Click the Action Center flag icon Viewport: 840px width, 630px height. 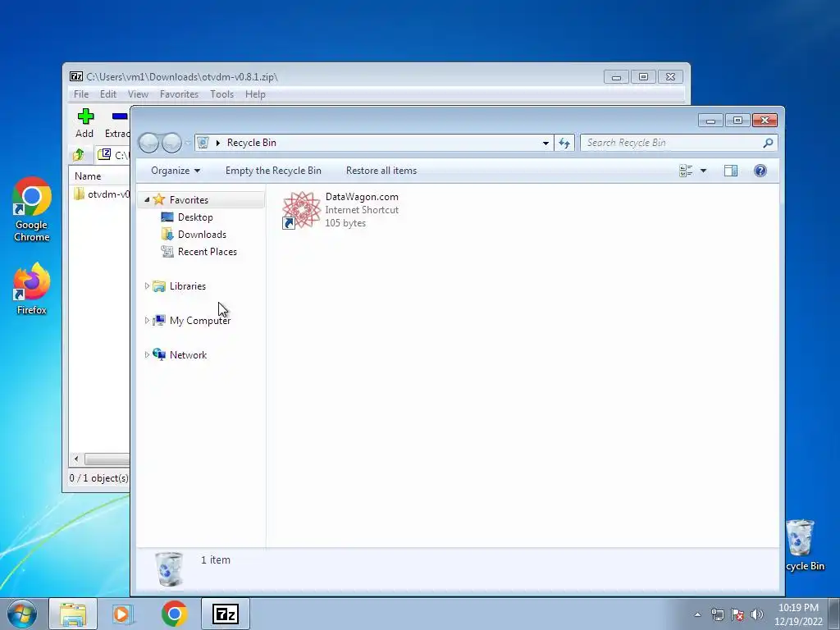(x=737, y=614)
